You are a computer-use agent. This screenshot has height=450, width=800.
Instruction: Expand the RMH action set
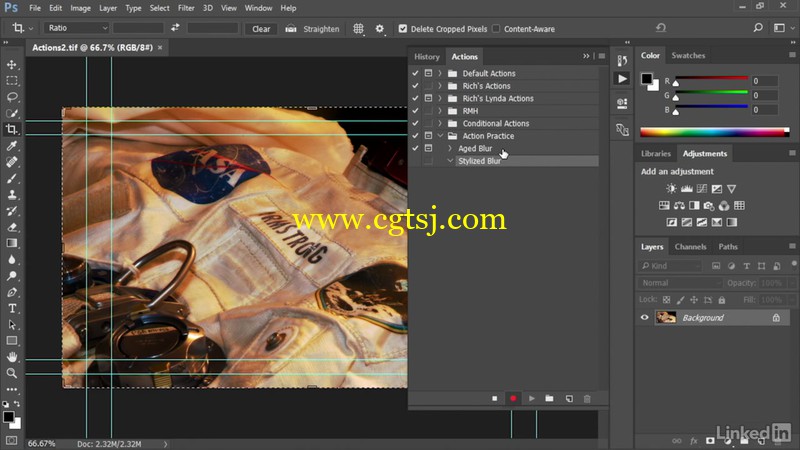point(440,111)
